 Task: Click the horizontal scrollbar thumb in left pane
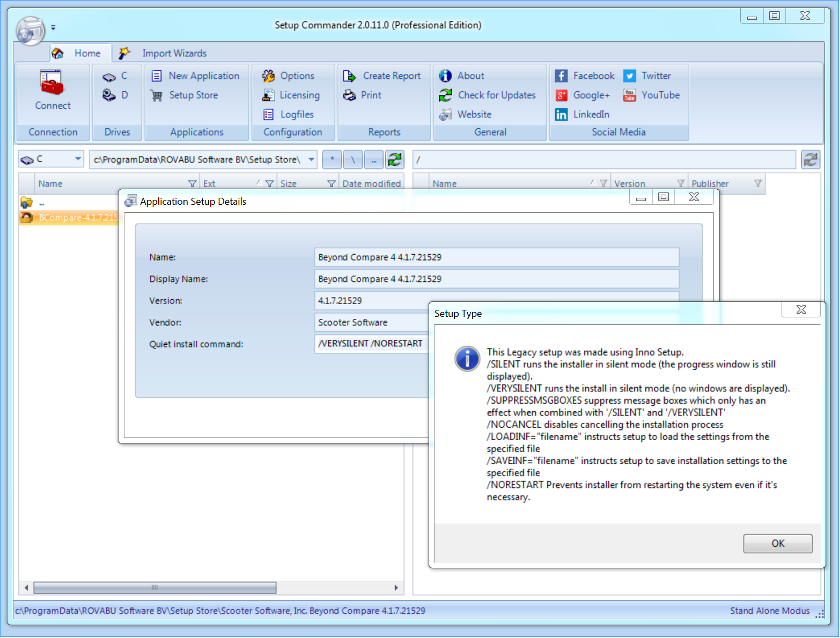pos(155,588)
